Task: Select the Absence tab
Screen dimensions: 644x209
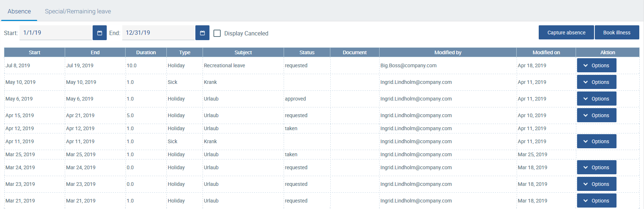Action: click(19, 11)
